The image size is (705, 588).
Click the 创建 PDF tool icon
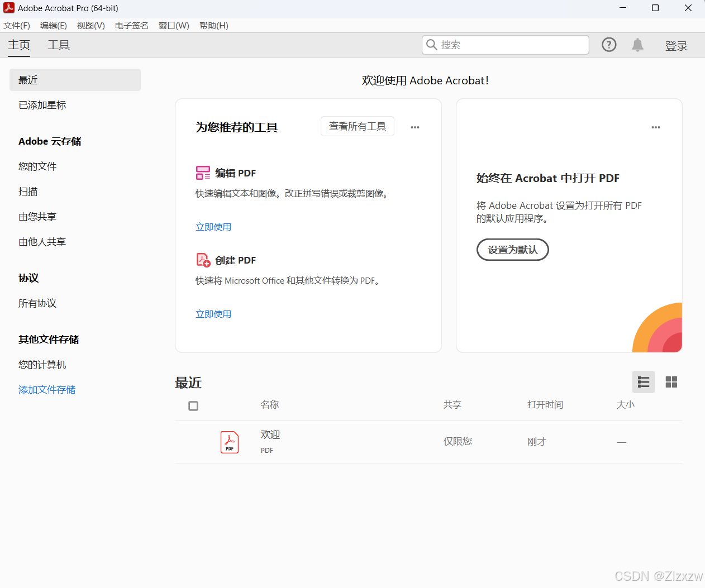(203, 260)
